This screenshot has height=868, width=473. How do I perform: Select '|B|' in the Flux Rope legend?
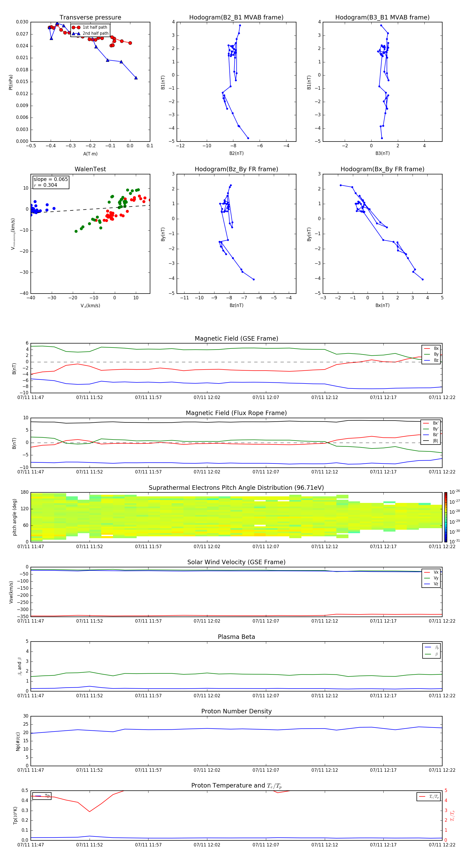pos(431,441)
